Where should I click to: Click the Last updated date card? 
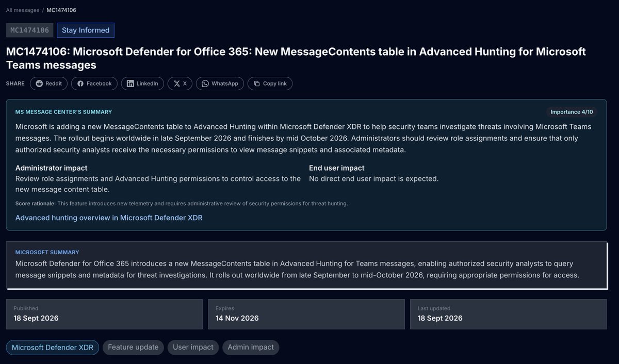pyautogui.click(x=508, y=313)
